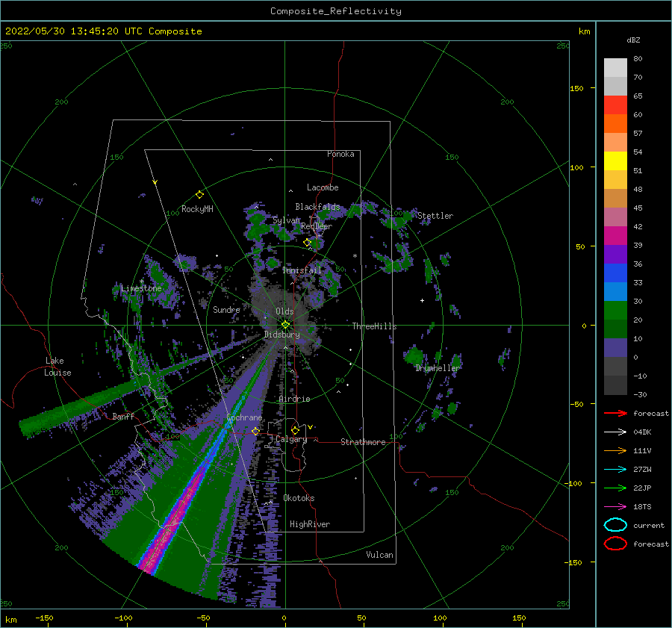The width and height of the screenshot is (672, 628).
Task: Click the white 04DK arrow icon
Action: [615, 432]
